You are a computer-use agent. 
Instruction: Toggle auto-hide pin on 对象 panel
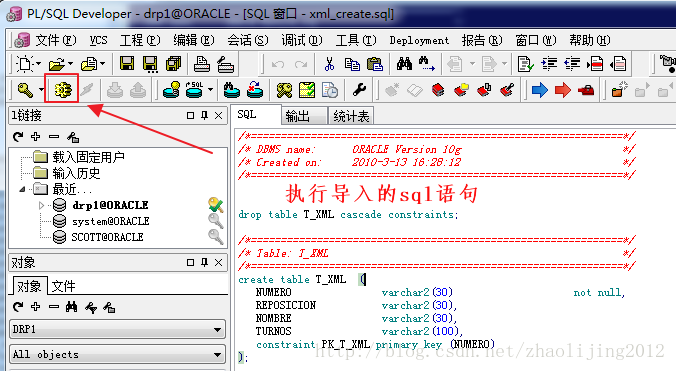point(204,262)
